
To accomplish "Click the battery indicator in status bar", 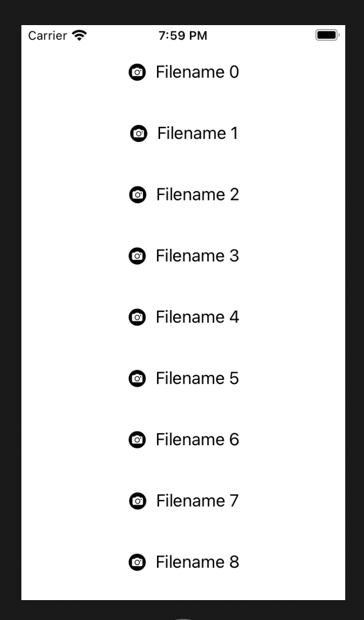I will click(327, 35).
